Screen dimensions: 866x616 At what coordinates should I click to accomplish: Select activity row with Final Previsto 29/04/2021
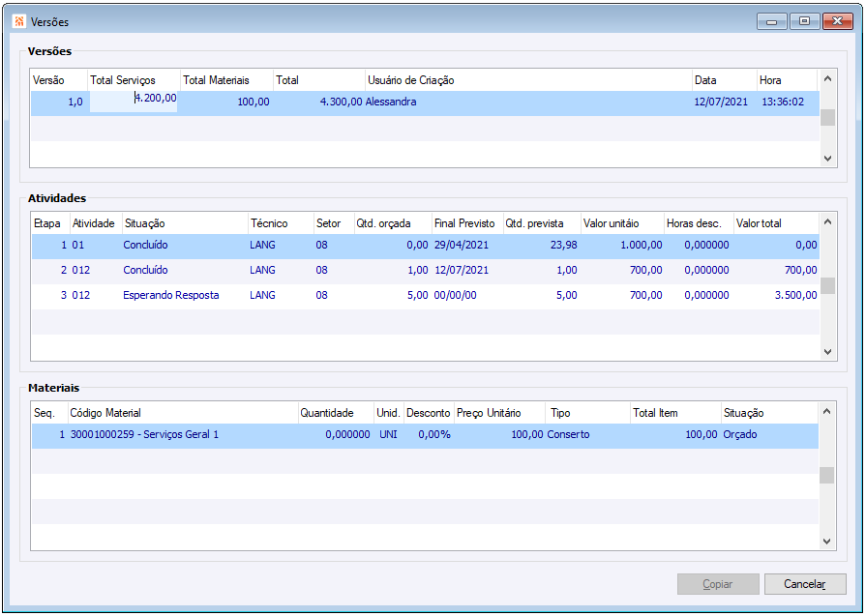click(x=461, y=246)
